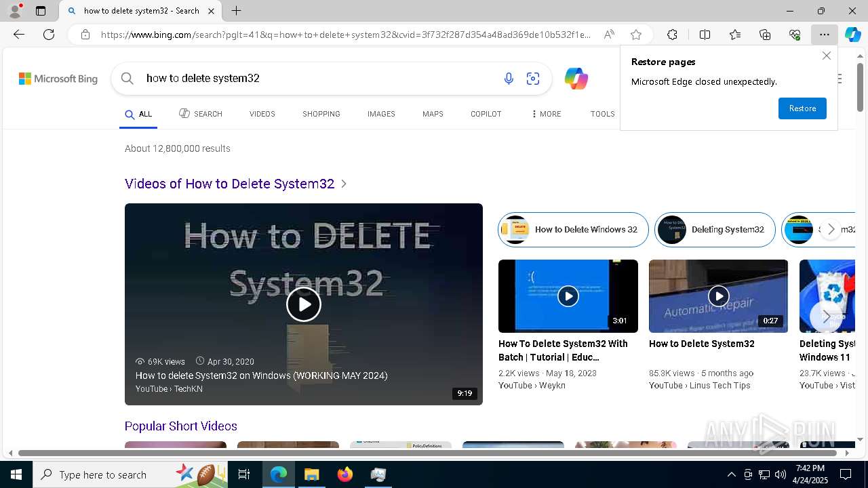The height and width of the screenshot is (488, 868).
Task: Open Browser essentials heart icon
Action: pyautogui.click(x=795, y=35)
